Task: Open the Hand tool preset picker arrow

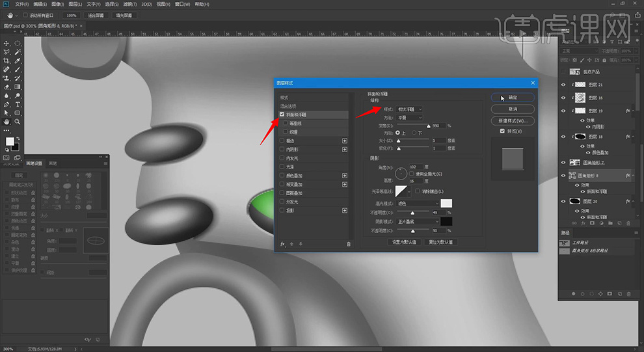Action: [x=16, y=16]
